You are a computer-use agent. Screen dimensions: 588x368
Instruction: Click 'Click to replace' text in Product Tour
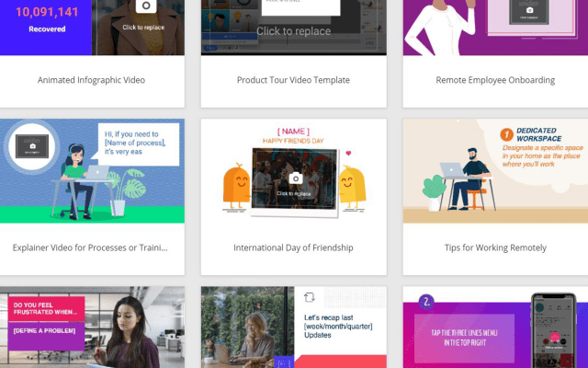pos(293,31)
